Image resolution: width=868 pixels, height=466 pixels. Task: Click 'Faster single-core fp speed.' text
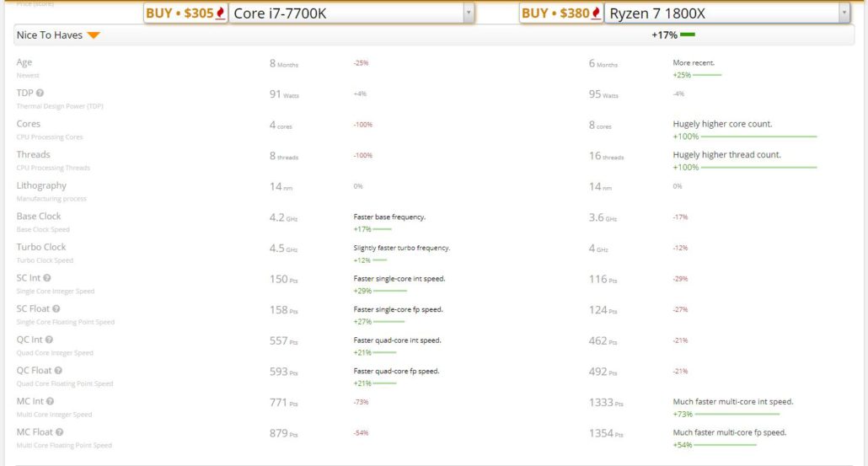coord(398,309)
